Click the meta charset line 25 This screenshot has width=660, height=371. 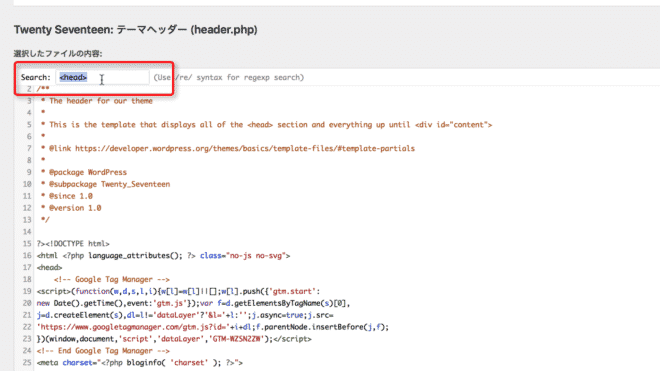(x=140, y=363)
